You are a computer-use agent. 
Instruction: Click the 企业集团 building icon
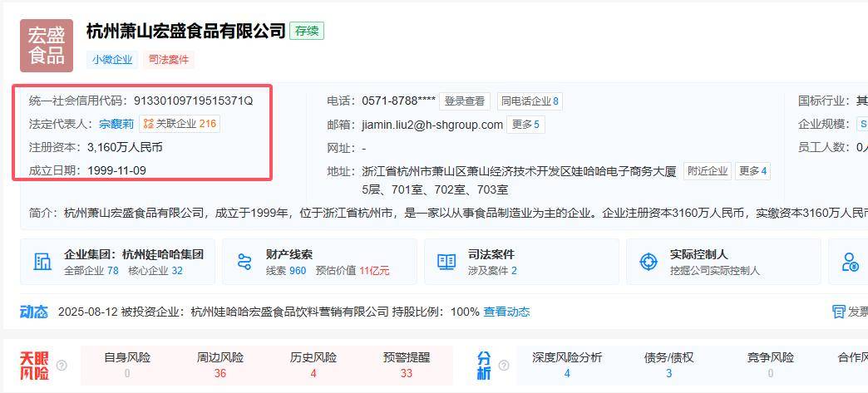(42, 262)
